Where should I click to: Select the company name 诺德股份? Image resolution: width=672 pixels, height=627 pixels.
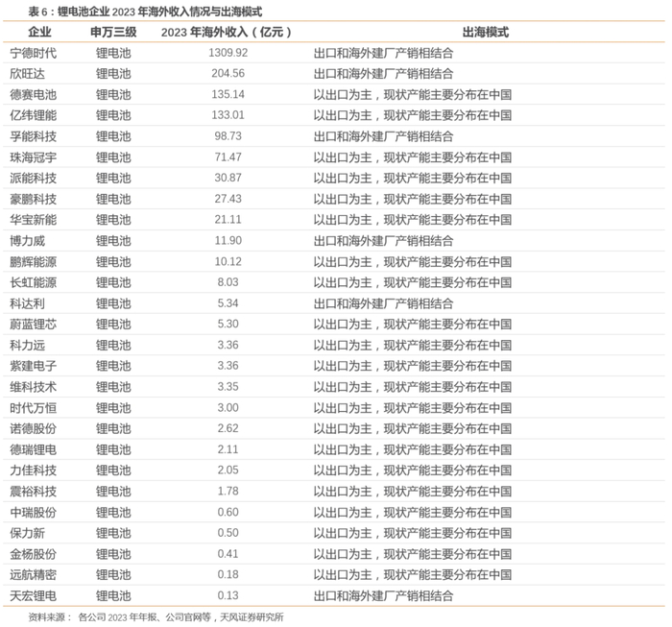(33, 428)
